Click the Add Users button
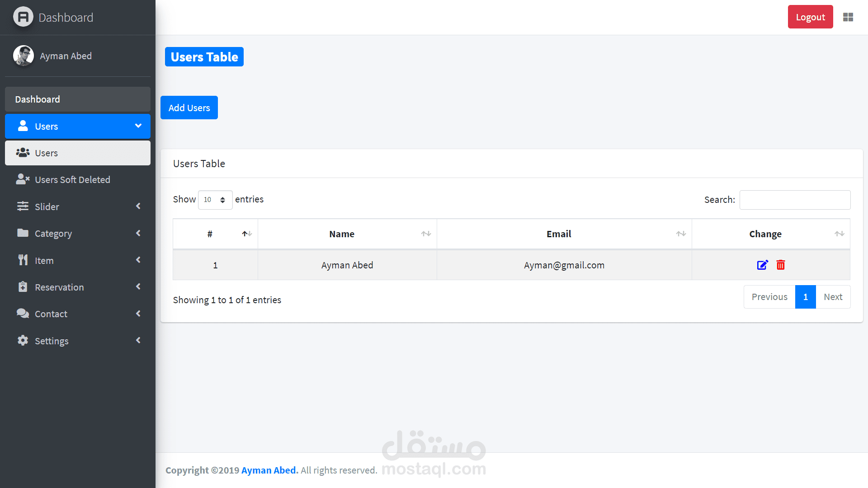 (x=189, y=108)
